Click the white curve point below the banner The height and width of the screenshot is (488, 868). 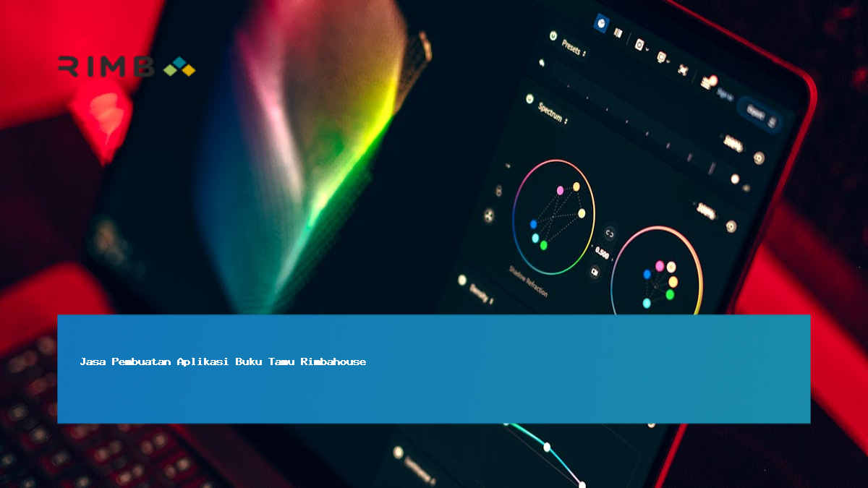[547, 447]
